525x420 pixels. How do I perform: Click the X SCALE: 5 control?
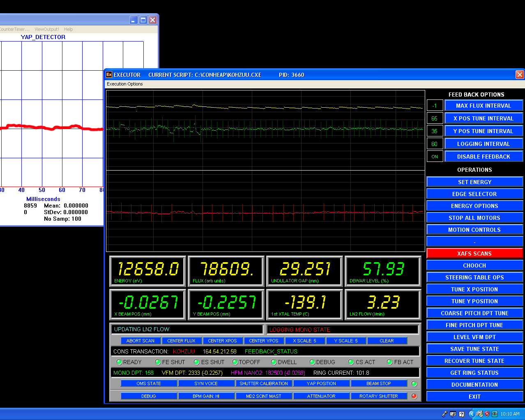click(304, 341)
